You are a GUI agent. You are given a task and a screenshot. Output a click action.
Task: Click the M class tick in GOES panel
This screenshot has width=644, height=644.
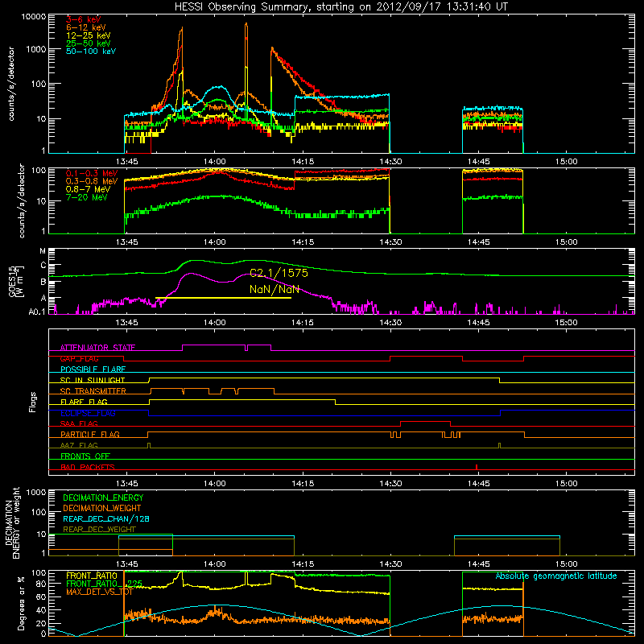(43, 250)
